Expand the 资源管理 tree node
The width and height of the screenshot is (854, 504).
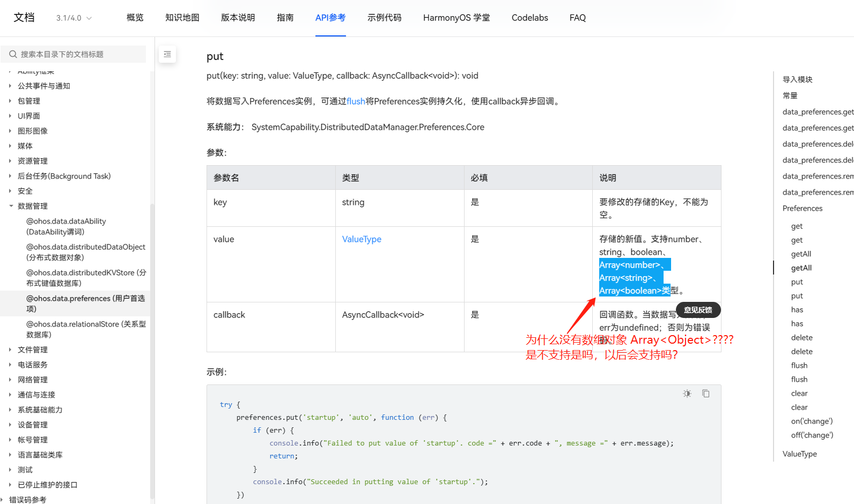click(x=10, y=161)
